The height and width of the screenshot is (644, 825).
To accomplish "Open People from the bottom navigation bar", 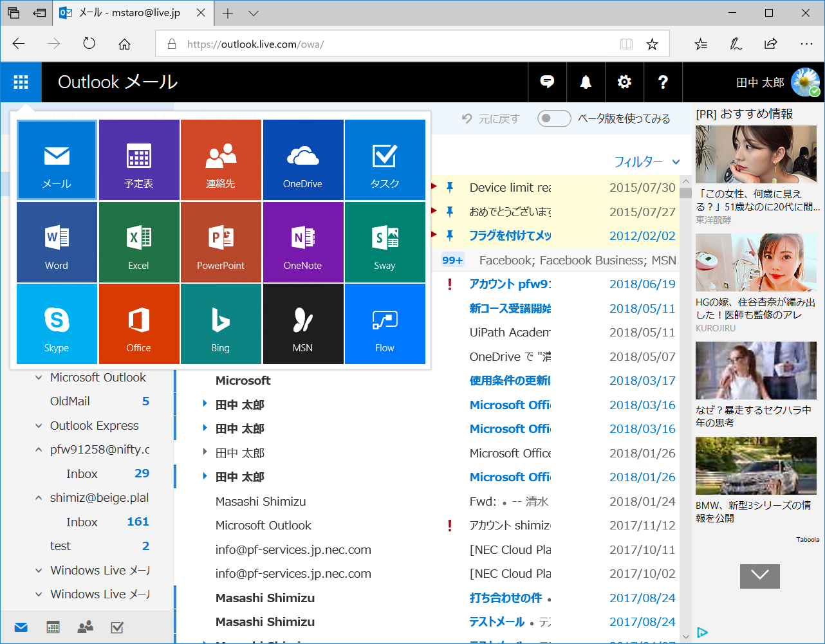I will [85, 627].
